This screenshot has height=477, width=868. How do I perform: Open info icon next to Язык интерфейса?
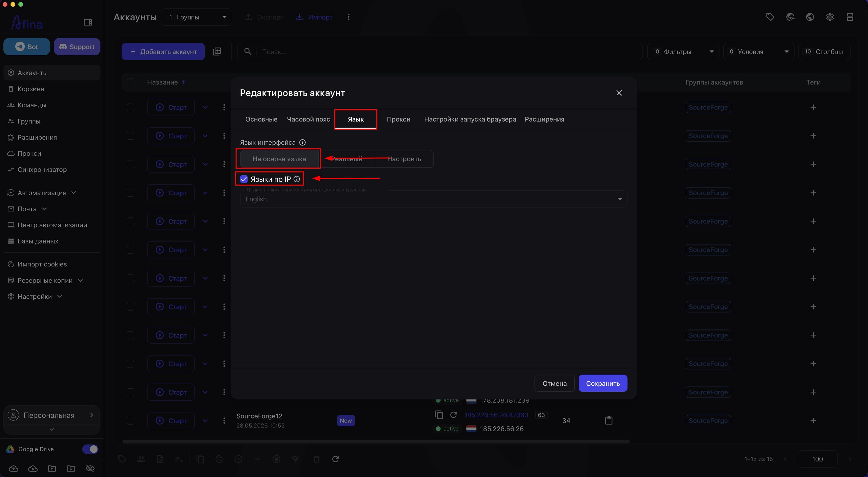(303, 143)
